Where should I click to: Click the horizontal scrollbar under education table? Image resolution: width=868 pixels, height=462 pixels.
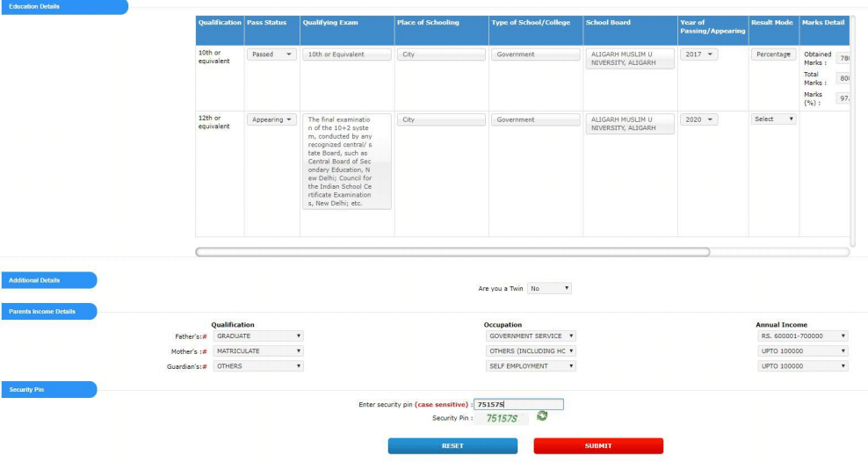coord(452,252)
